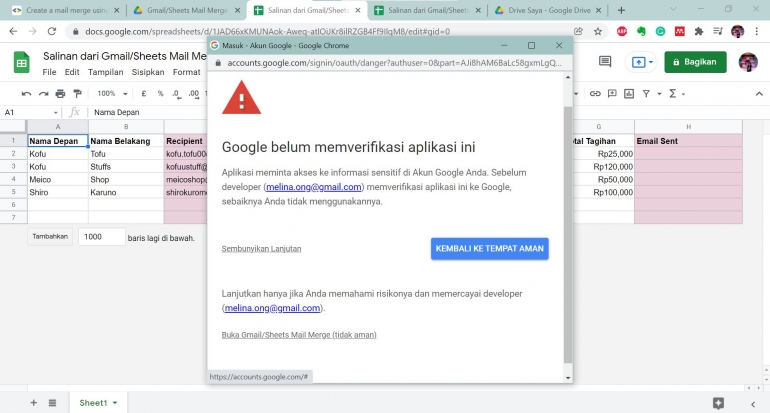770x413 pixels.
Task: Click the present to meeting icon
Action: [638, 62]
